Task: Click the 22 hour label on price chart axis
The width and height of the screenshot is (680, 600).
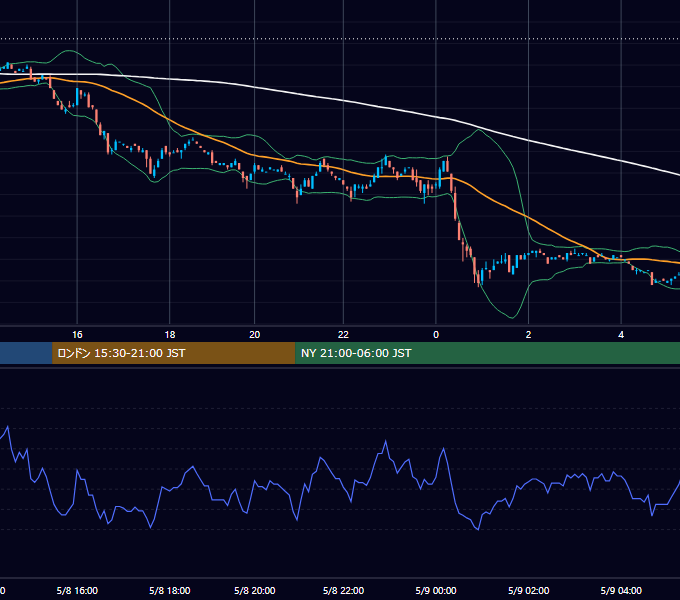Action: pos(343,335)
